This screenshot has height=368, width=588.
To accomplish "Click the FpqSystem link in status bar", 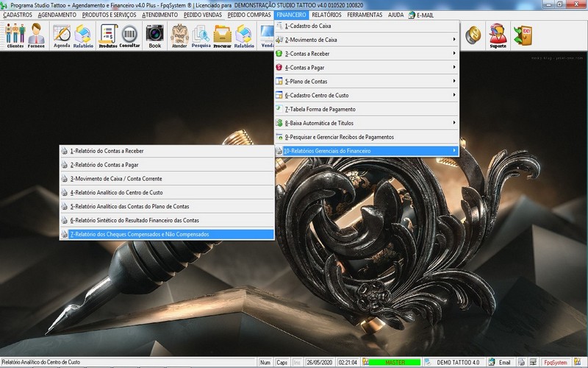I will pyautogui.click(x=555, y=362).
